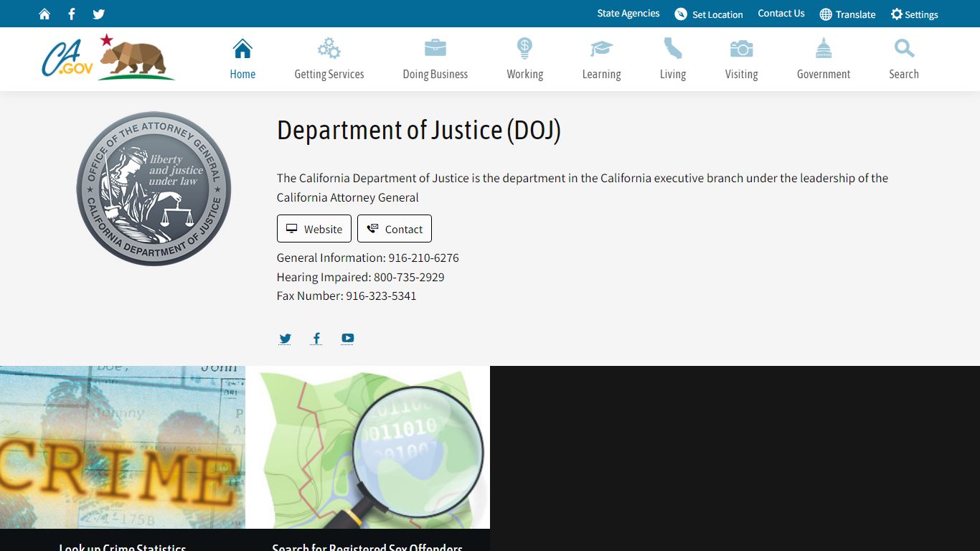Open the Working lightbulb menu
The image size is (980, 551).
click(524, 60)
